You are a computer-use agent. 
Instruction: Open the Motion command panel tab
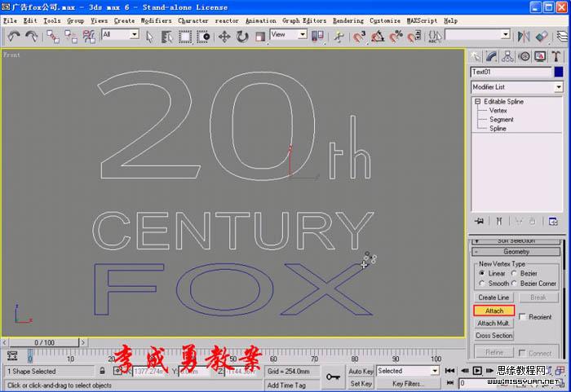pos(524,56)
